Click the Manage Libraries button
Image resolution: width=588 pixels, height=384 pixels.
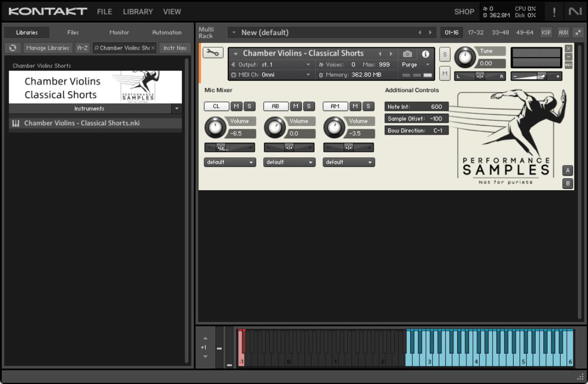(48, 48)
